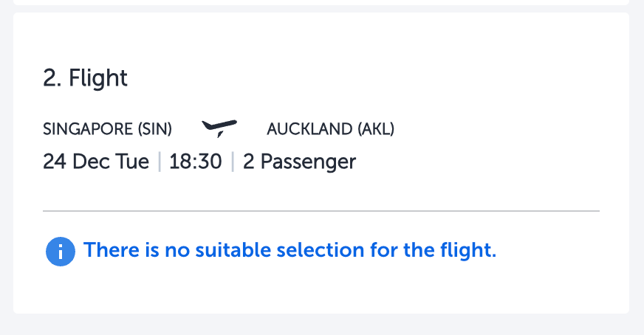This screenshot has width=644, height=335.
Task: Click the AUCKLAND (AKL) destination label
Action: pyautogui.click(x=331, y=129)
